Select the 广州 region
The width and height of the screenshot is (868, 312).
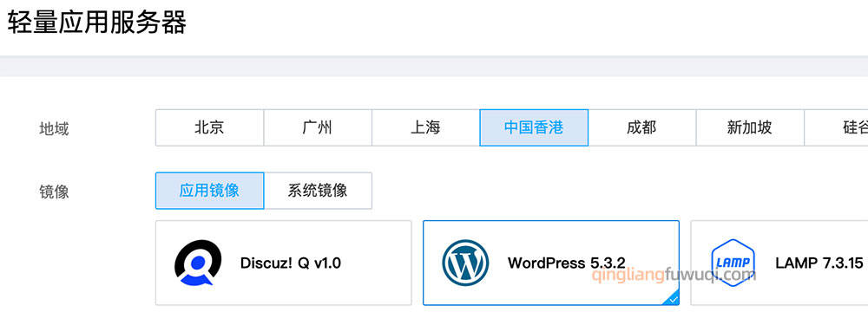tap(318, 127)
